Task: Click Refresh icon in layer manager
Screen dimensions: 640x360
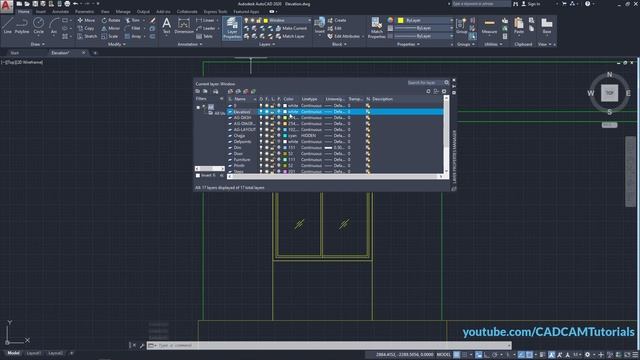Action: click(x=428, y=91)
